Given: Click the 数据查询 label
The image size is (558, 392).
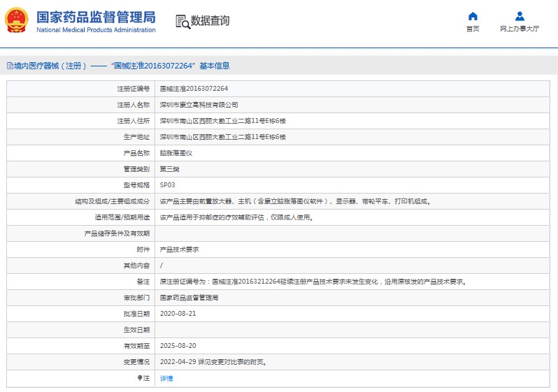Looking at the screenshot, I should point(210,21).
